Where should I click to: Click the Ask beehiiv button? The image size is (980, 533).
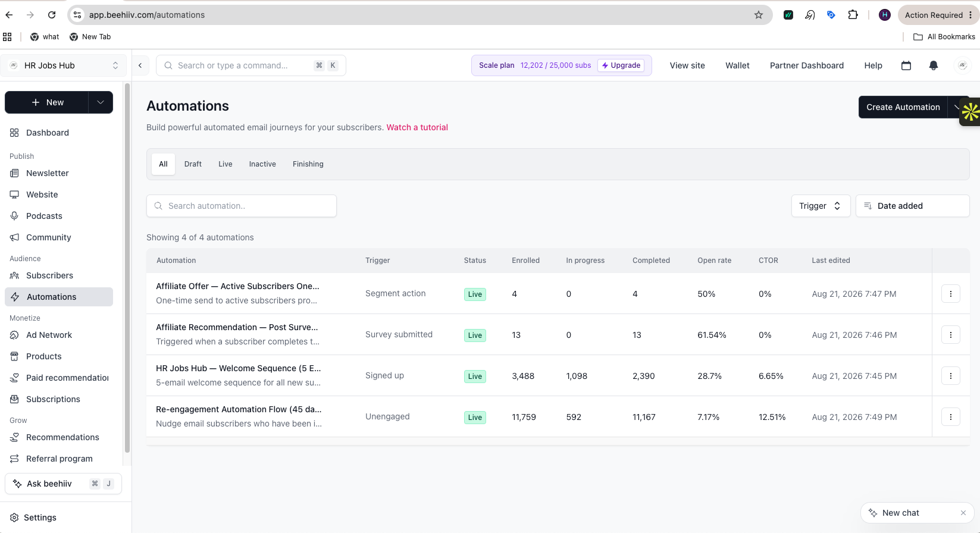coord(63,484)
